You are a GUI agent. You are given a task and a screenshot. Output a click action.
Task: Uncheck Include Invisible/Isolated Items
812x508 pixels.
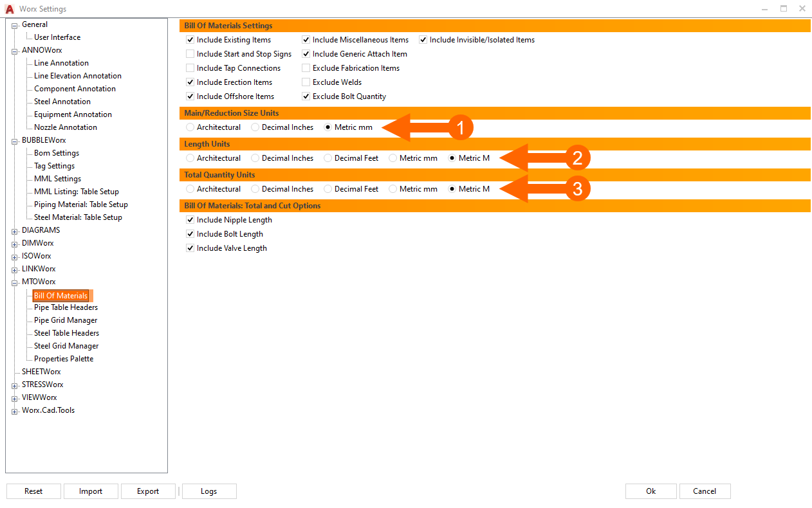[x=423, y=40]
